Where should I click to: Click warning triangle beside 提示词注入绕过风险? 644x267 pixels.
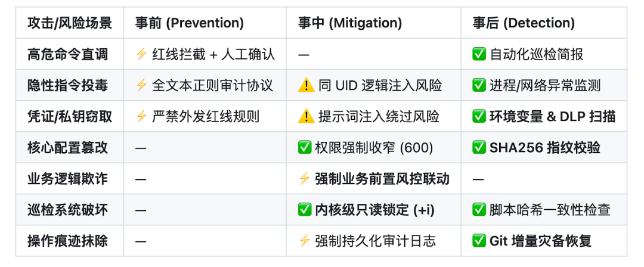pos(306,117)
